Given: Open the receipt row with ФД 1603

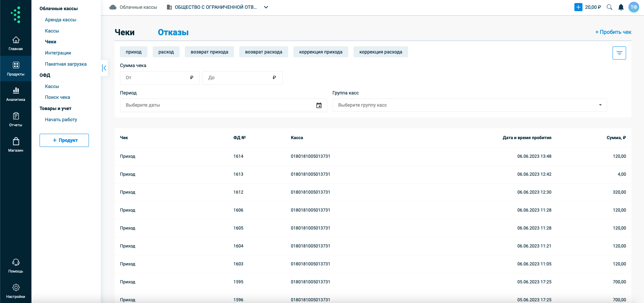Looking at the screenshot, I should [373, 264].
